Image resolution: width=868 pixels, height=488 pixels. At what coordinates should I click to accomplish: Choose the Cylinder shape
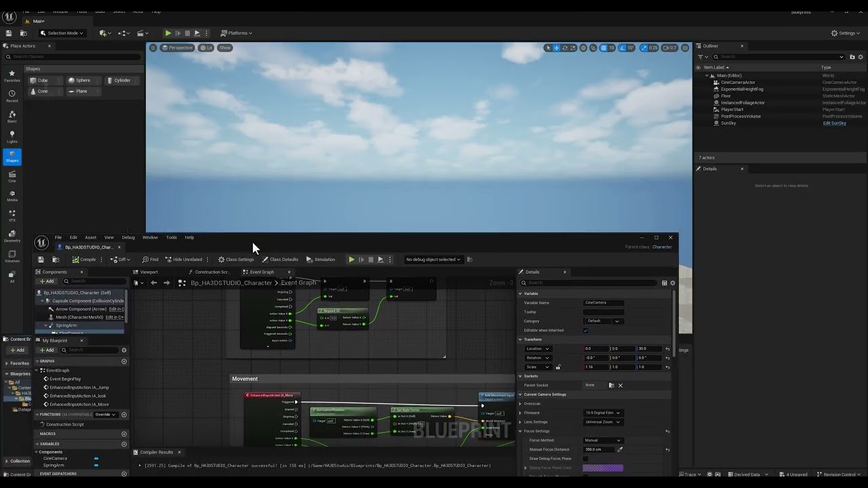(x=123, y=80)
